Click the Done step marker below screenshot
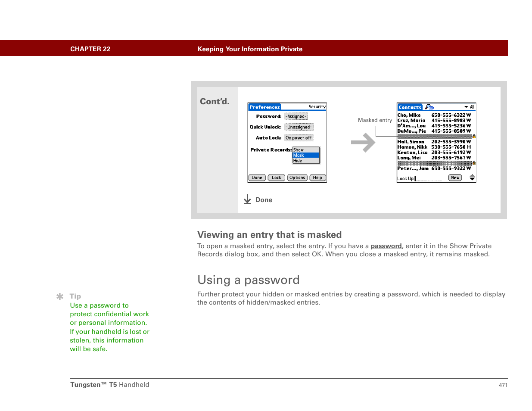The image size is (532, 411). coord(258,200)
